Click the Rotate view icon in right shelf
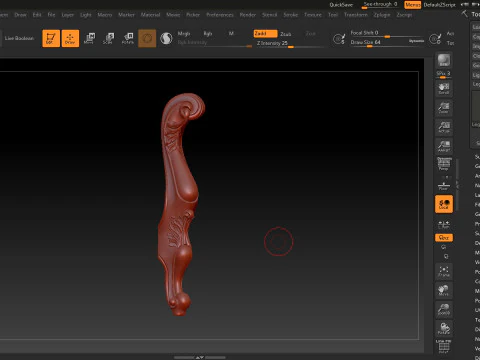The height and width of the screenshot is (360, 480). coord(444,329)
